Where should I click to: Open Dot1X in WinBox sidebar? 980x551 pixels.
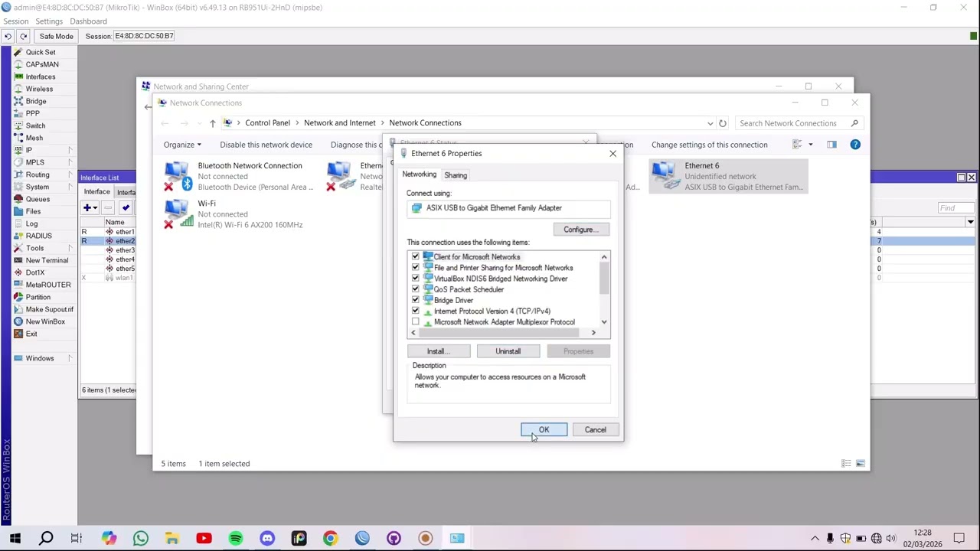click(x=34, y=272)
